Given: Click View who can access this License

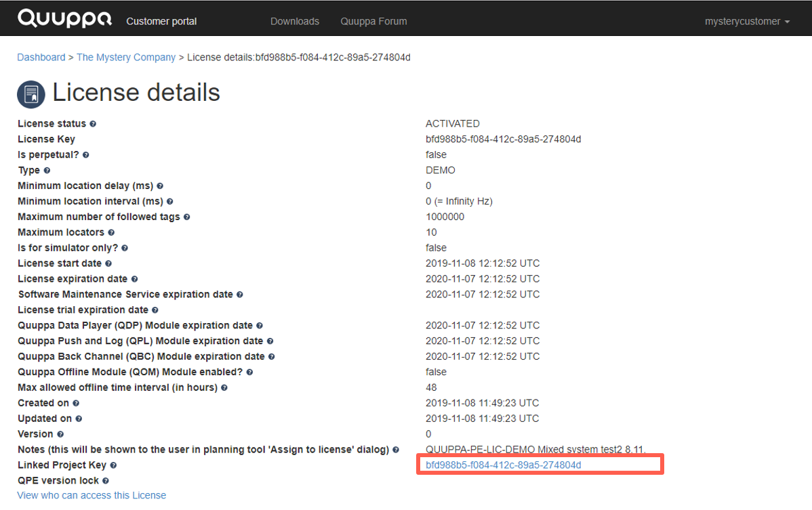Looking at the screenshot, I should point(92,496).
